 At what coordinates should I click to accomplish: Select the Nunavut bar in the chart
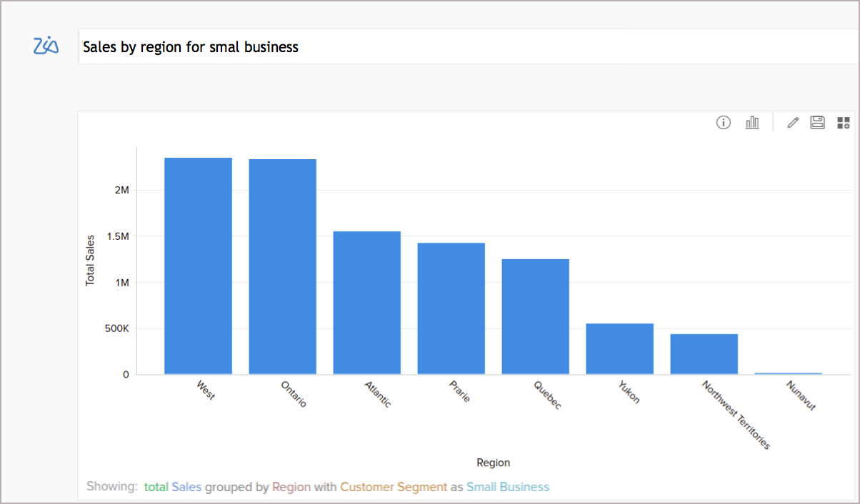pyautogui.click(x=789, y=372)
